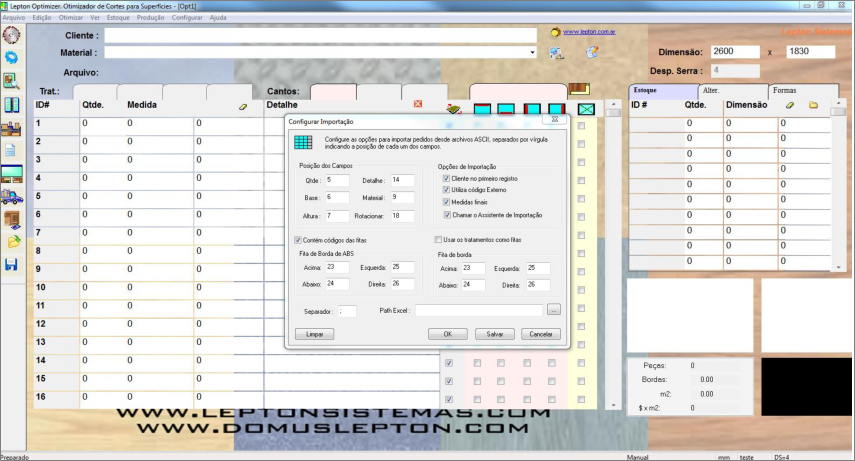
Task: Click the yellow Lepton logo icon by the link
Action: click(x=556, y=32)
